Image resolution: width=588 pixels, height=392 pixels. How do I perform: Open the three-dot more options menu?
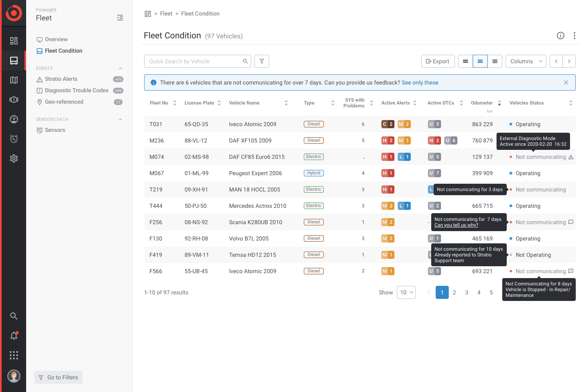[x=575, y=36]
